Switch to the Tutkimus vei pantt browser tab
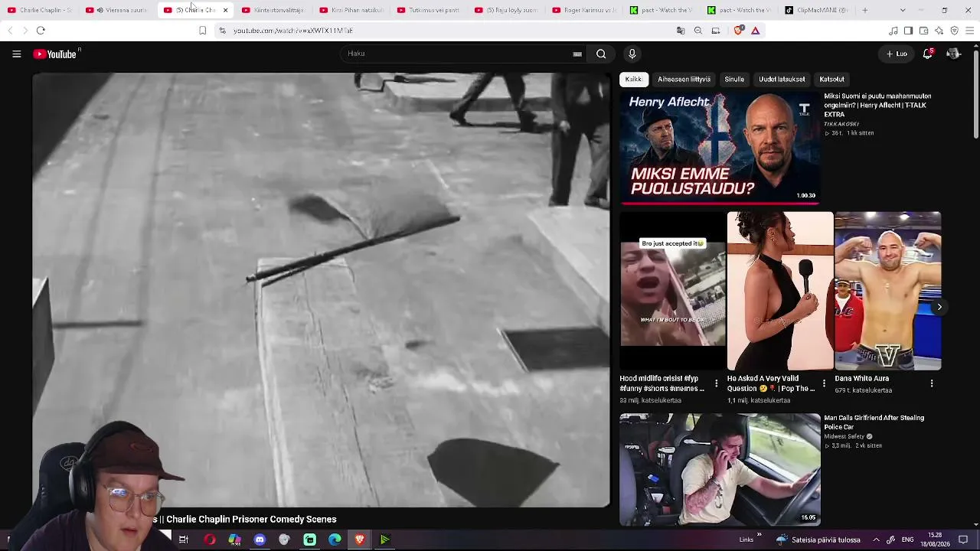This screenshot has height=551, width=980. pos(429,10)
